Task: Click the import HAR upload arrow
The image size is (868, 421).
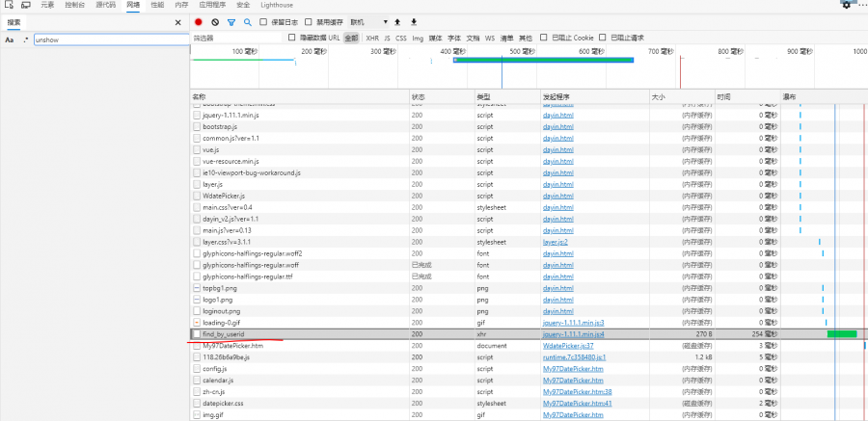Action: point(397,21)
